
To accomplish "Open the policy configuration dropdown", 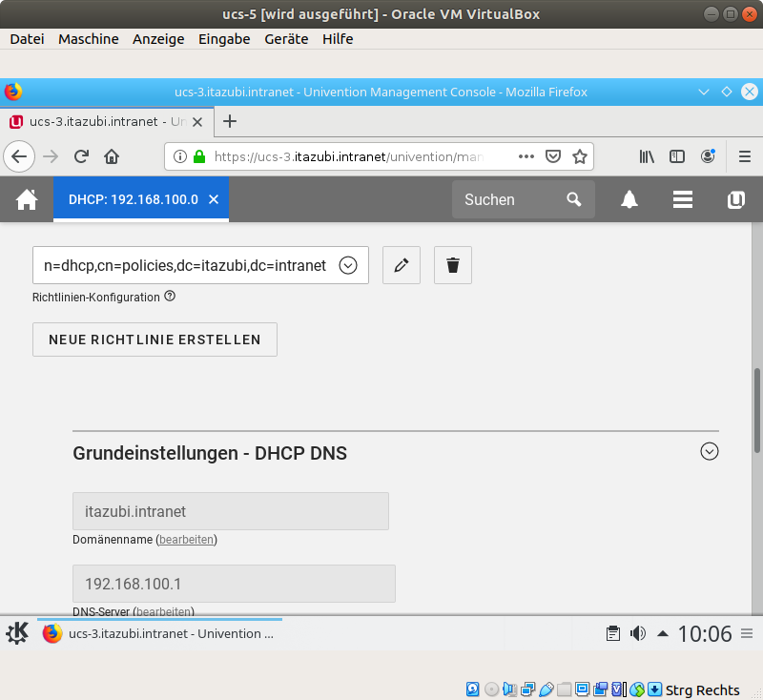I will point(348,265).
